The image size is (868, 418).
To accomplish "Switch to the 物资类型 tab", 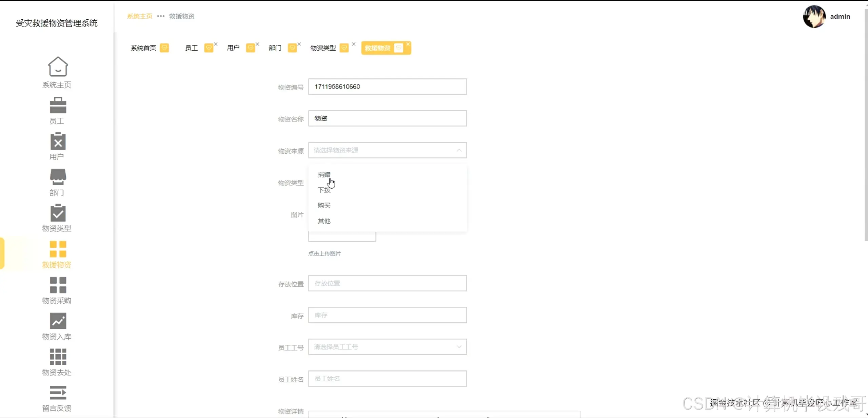I will (323, 48).
